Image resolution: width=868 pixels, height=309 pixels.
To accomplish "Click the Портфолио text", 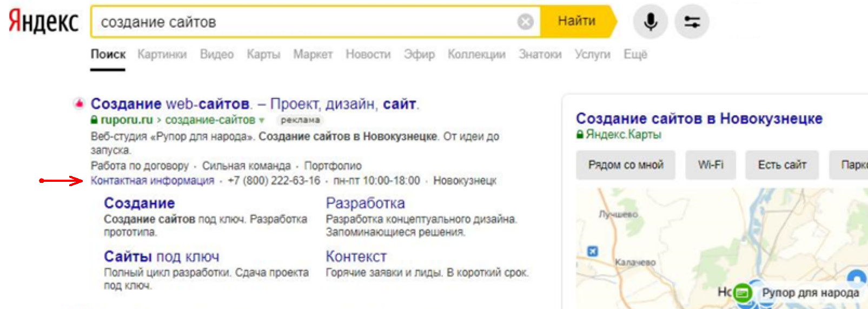I will point(333,166).
